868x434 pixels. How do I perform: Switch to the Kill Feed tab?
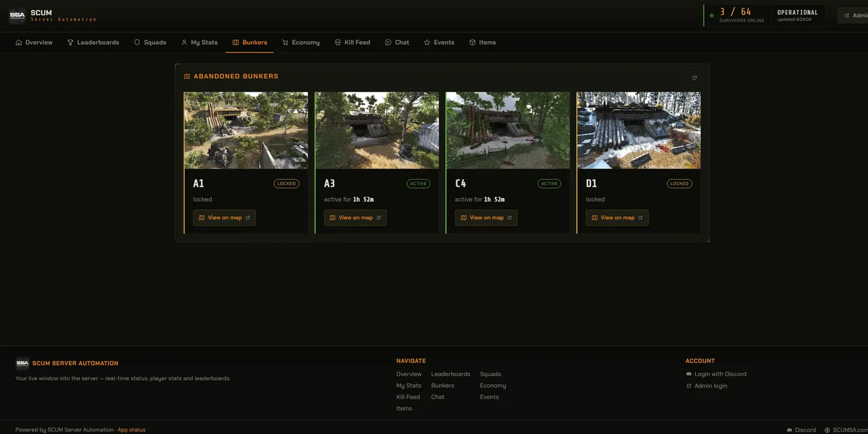point(352,43)
